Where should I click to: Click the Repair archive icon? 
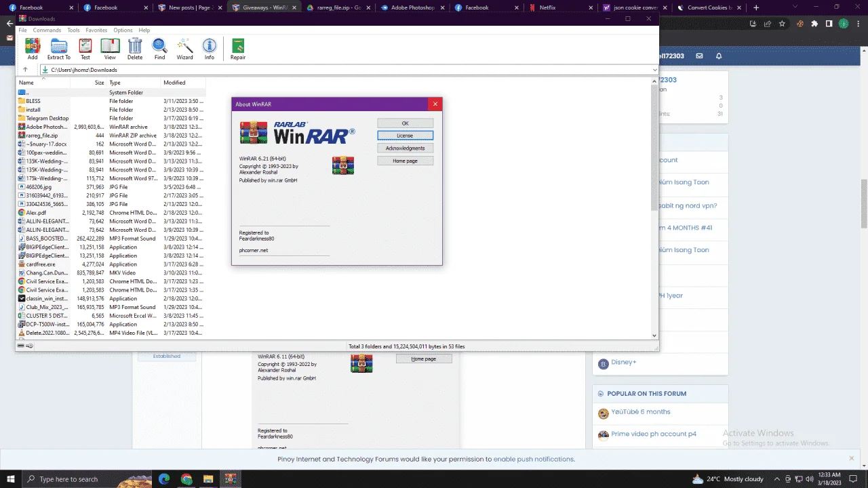coord(238,49)
